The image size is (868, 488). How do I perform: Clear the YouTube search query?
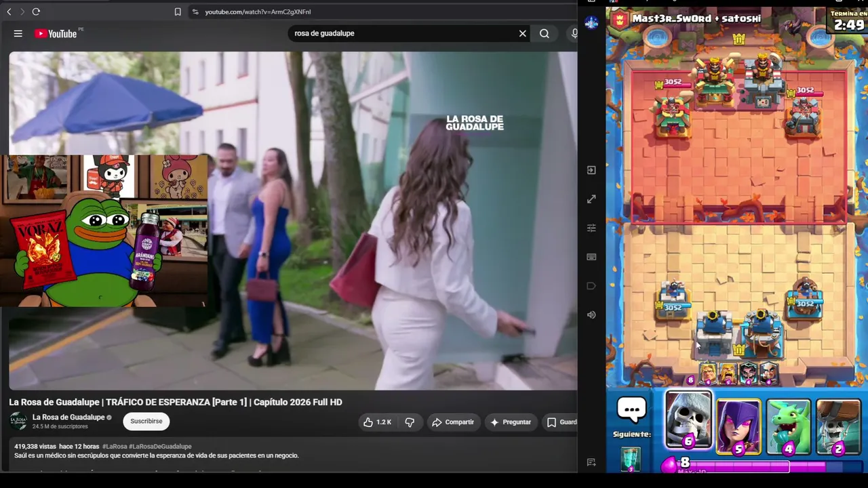522,33
